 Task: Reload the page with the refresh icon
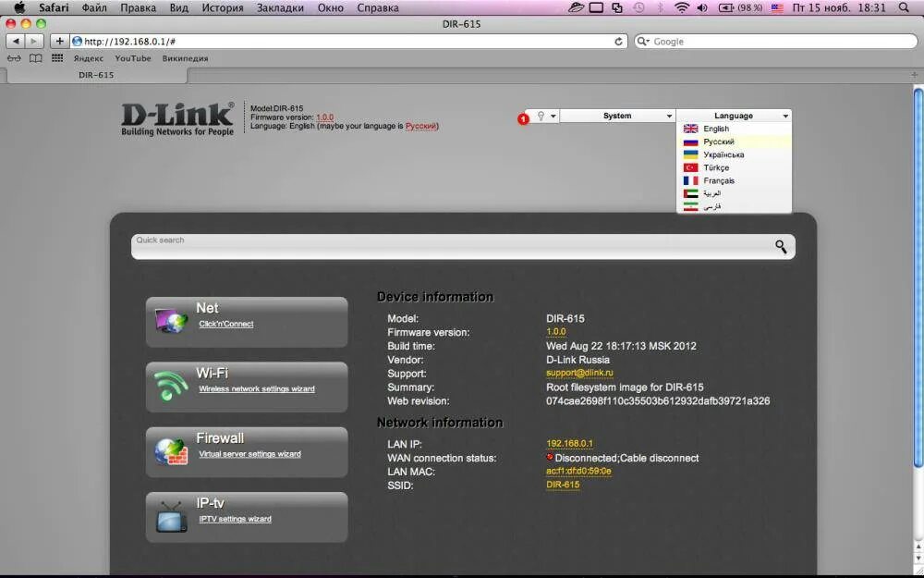pos(618,42)
